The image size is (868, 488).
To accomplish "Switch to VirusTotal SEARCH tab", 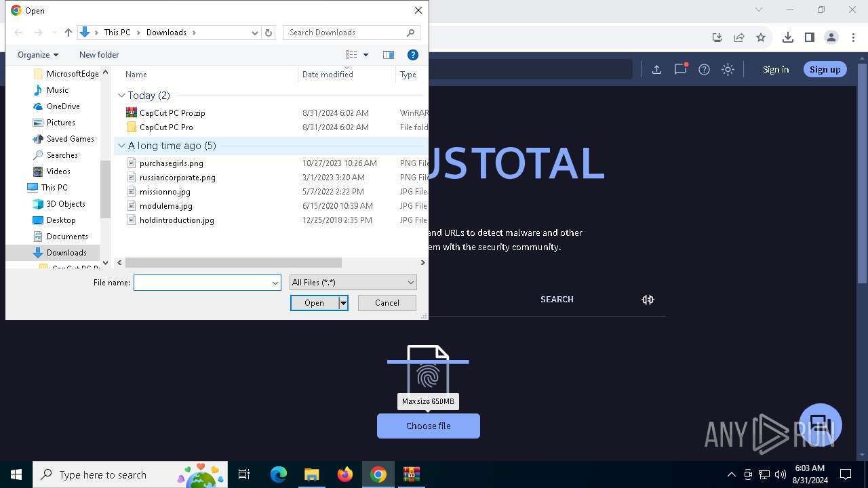I will [557, 299].
